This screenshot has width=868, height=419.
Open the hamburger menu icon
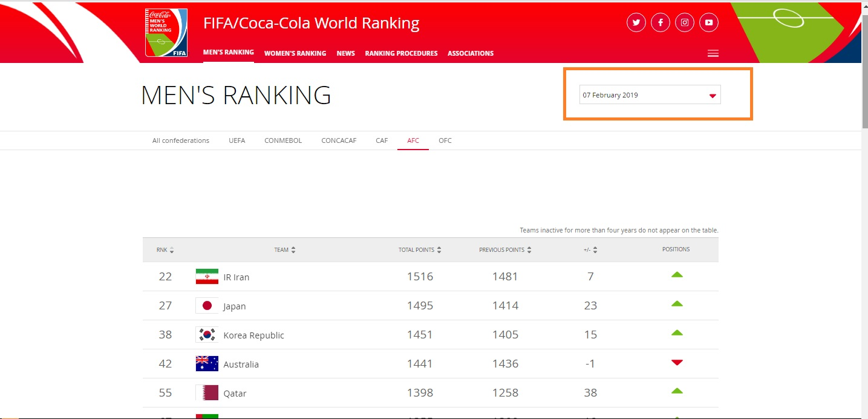[x=713, y=53]
